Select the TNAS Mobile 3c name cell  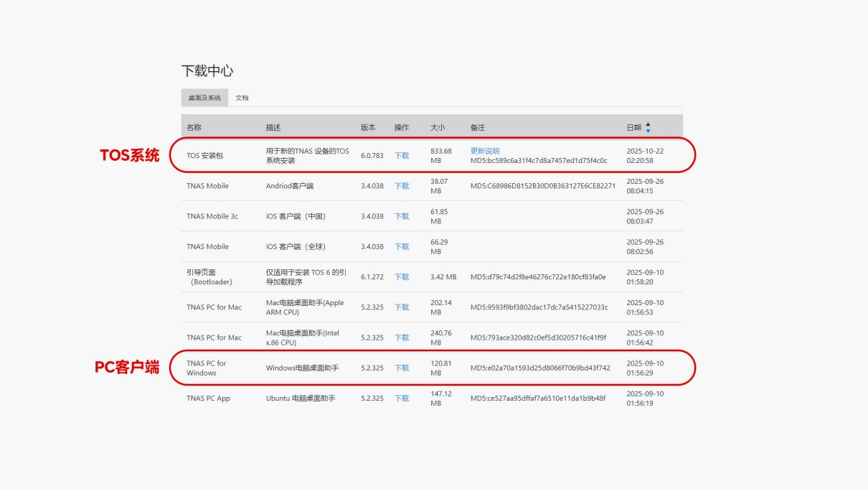(212, 216)
